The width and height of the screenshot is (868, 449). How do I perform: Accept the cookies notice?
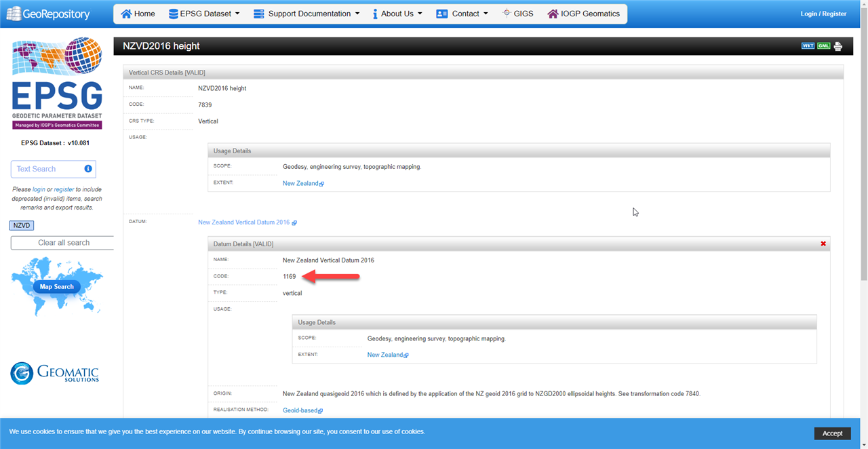(832, 433)
